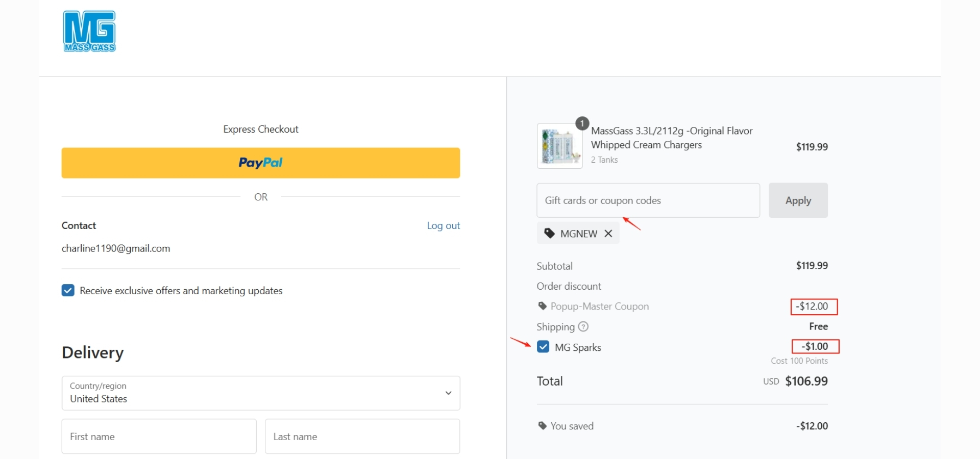Screen dimensions: 980x459
Task: Open the whipped cream chargers product thumbnail
Action: (x=559, y=146)
